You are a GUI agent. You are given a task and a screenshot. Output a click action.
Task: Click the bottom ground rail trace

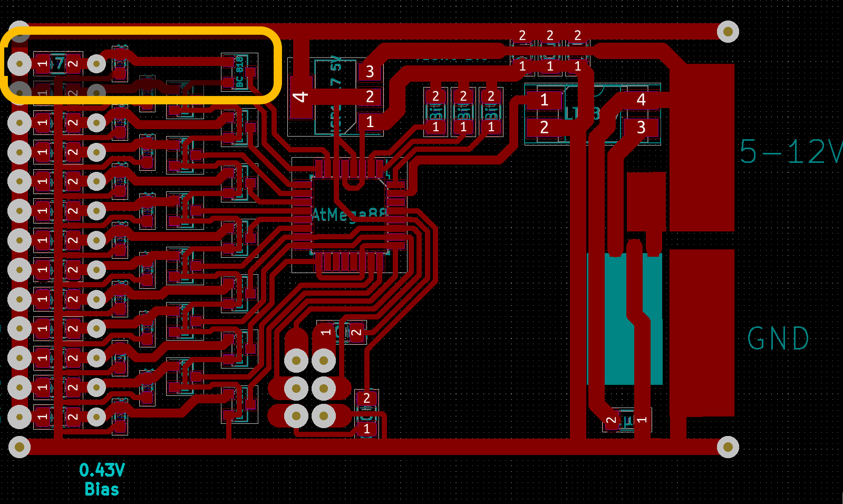click(373, 447)
